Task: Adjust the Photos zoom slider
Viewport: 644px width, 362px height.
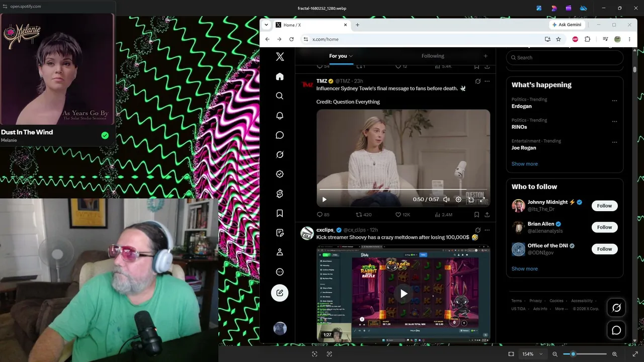Action: tap(585, 354)
